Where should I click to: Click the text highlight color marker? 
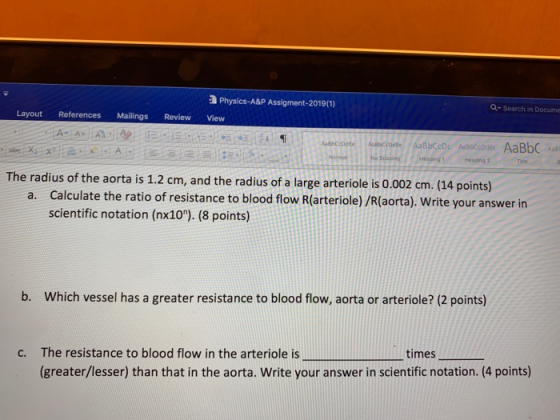95,151
